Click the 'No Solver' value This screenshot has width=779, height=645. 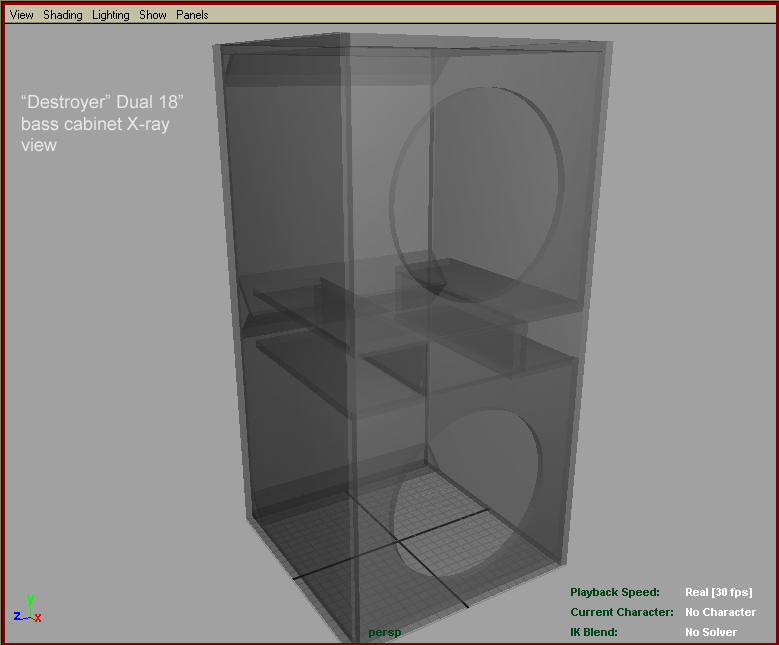(711, 632)
